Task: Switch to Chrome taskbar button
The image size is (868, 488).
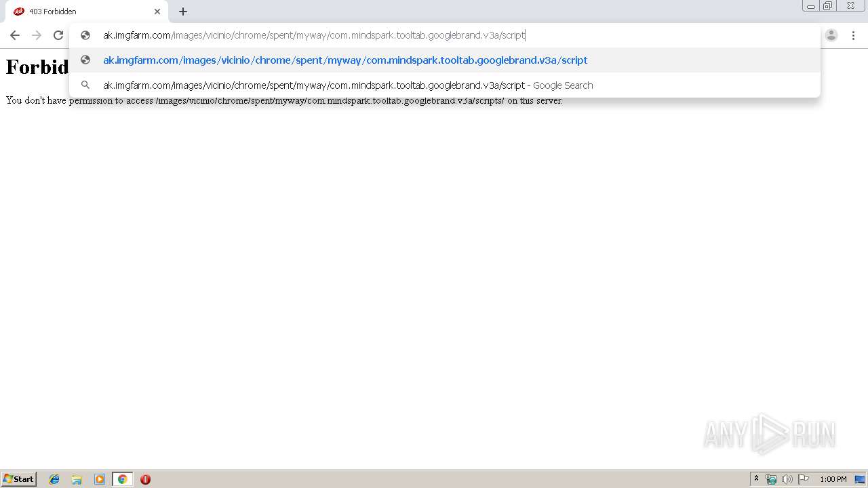Action: pos(122,479)
